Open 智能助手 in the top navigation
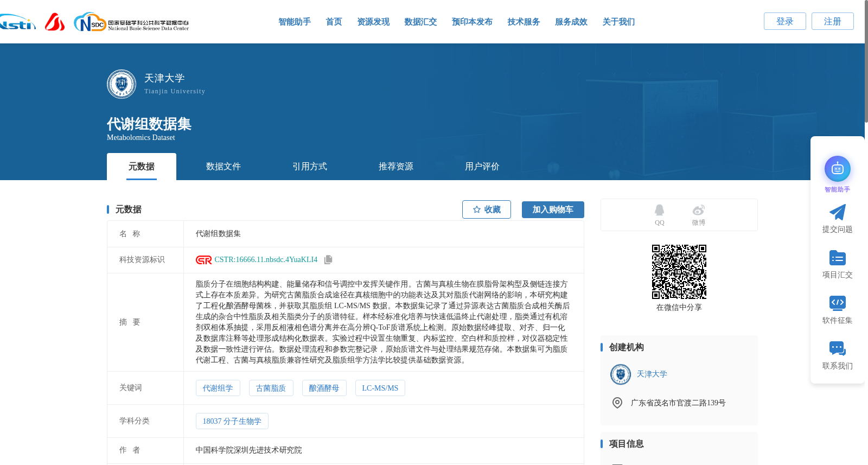This screenshot has width=868, height=465. [x=295, y=22]
